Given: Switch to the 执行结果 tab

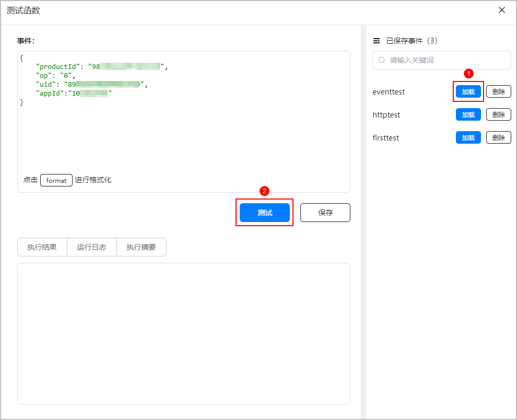Looking at the screenshot, I should coord(42,247).
